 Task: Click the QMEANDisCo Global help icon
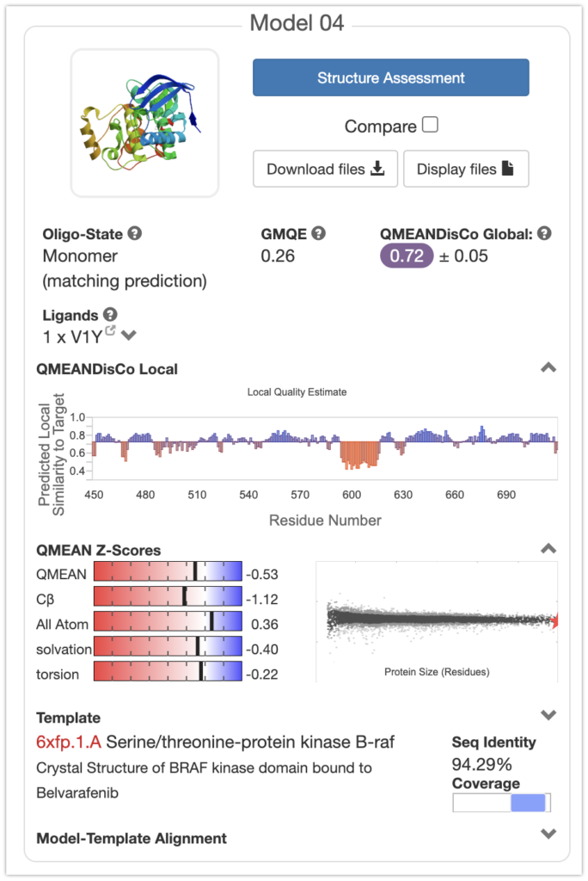click(544, 233)
